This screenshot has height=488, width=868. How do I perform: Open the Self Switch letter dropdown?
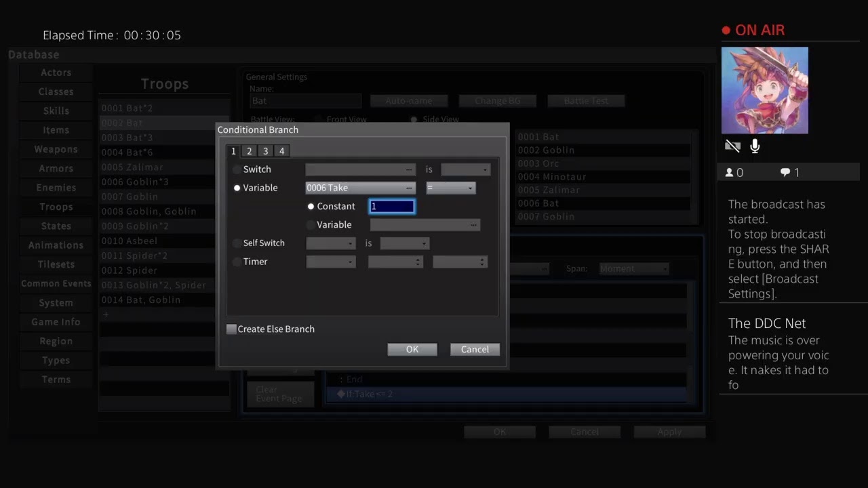pos(331,243)
